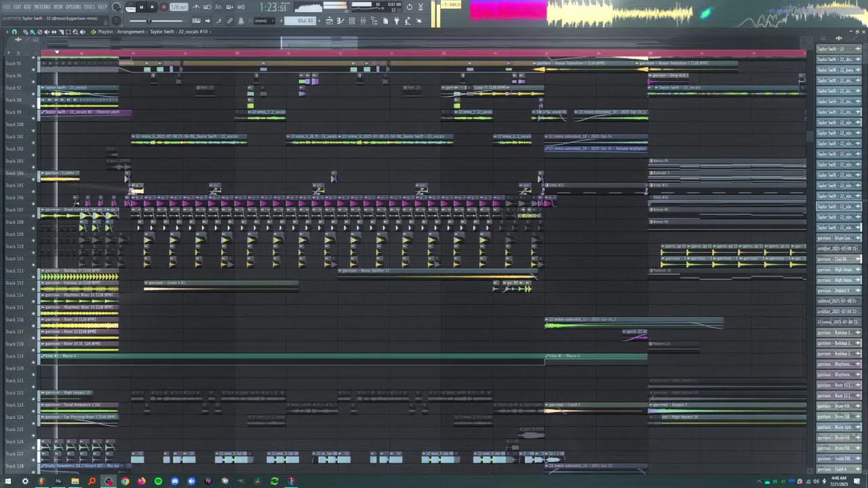
Task: Toggle the snap magnet in playlist toolbar
Action: pyautogui.click(x=14, y=32)
